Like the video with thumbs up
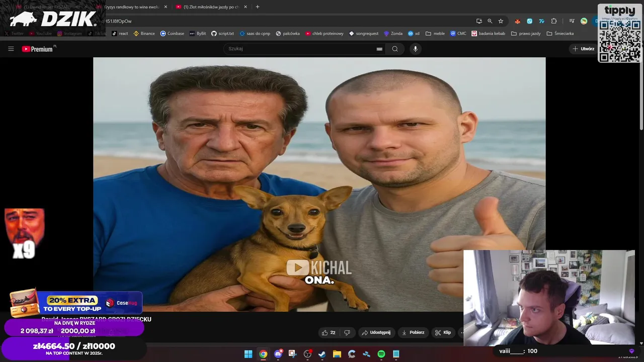This screenshot has height=362, width=644. (x=329, y=332)
